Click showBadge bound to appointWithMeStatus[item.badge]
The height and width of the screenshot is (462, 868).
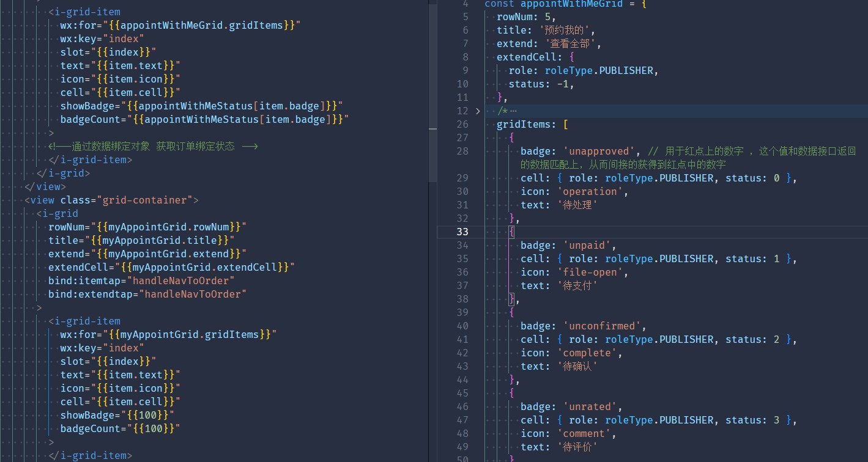(x=202, y=106)
